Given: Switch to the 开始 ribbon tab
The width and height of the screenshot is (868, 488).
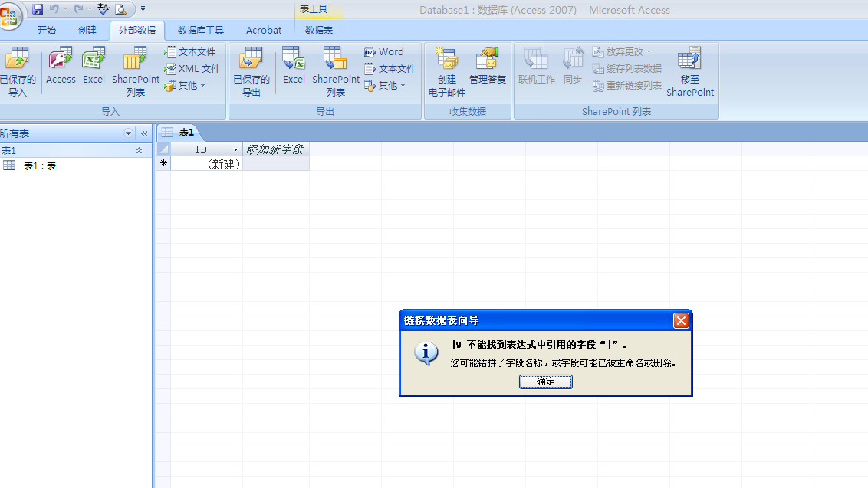Looking at the screenshot, I should click(47, 31).
